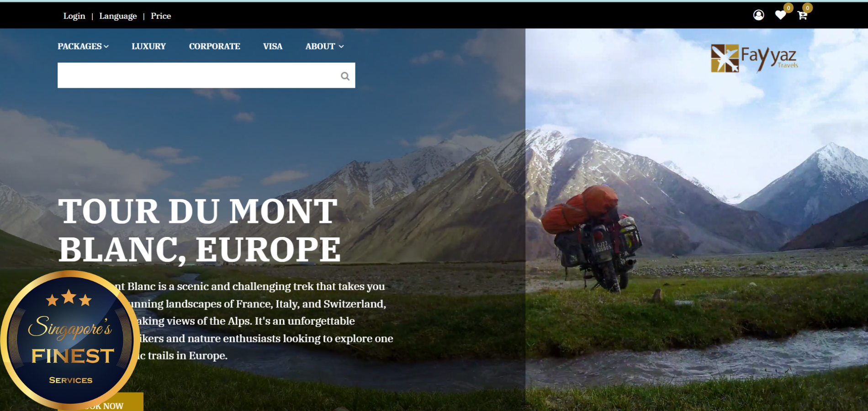Open the Language selector
This screenshot has width=868, height=411.
[118, 16]
